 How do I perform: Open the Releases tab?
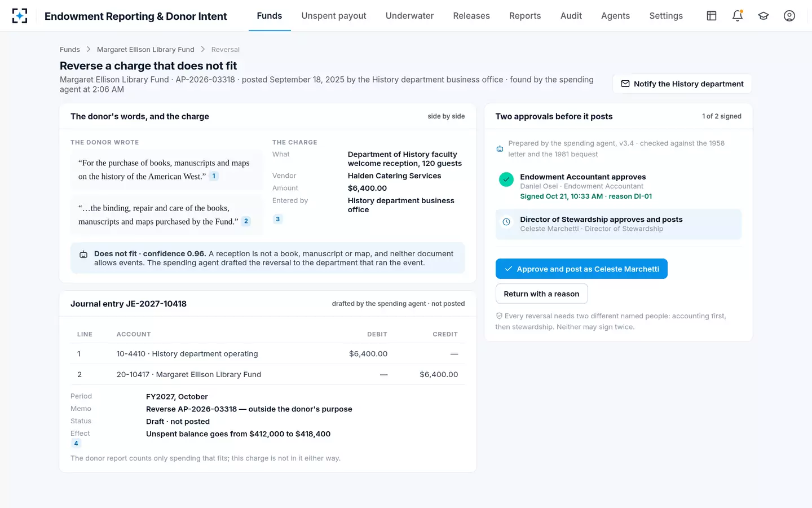pyautogui.click(x=471, y=16)
